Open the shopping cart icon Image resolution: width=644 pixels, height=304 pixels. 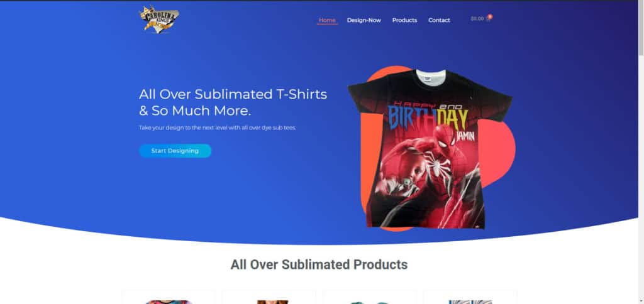(487, 19)
